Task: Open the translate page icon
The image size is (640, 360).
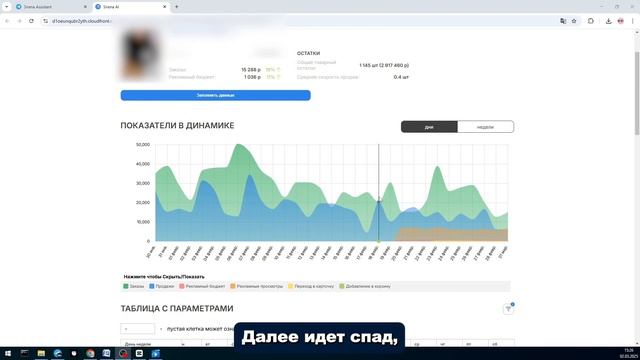Action: click(x=563, y=21)
